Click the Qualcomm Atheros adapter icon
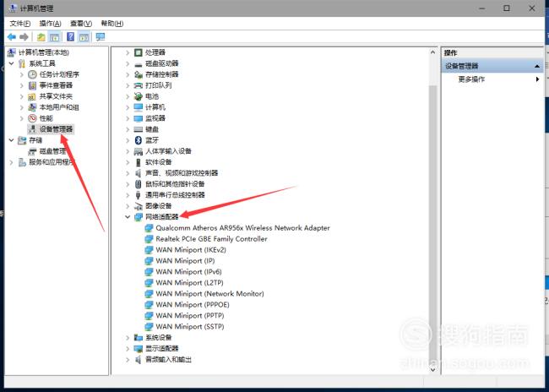The width and height of the screenshot is (549, 392). click(149, 228)
